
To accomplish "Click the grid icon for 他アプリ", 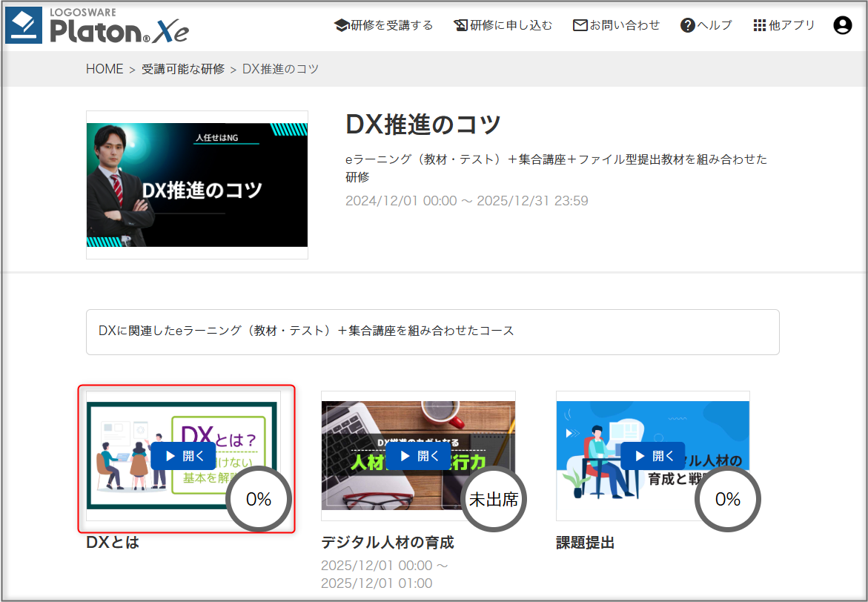I will pos(760,25).
